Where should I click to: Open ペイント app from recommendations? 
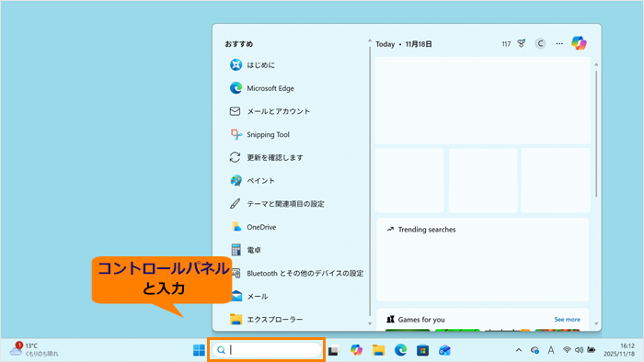(252, 180)
